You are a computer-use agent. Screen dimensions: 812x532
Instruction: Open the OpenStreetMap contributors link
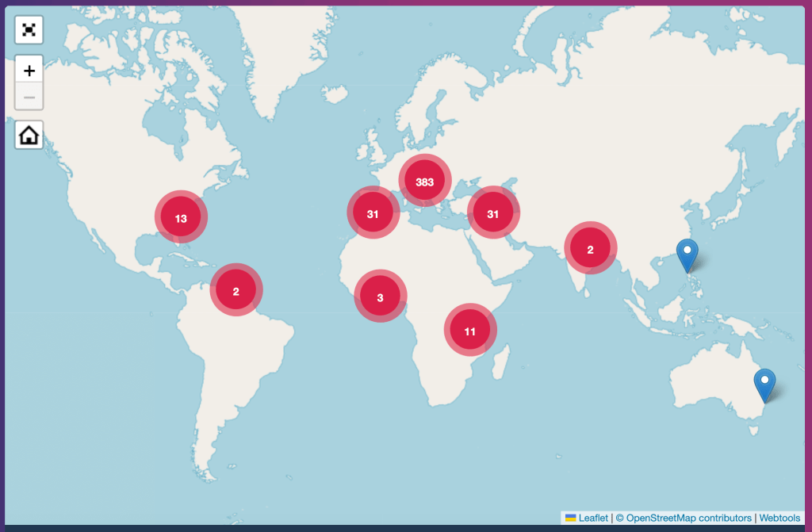pyautogui.click(x=688, y=518)
